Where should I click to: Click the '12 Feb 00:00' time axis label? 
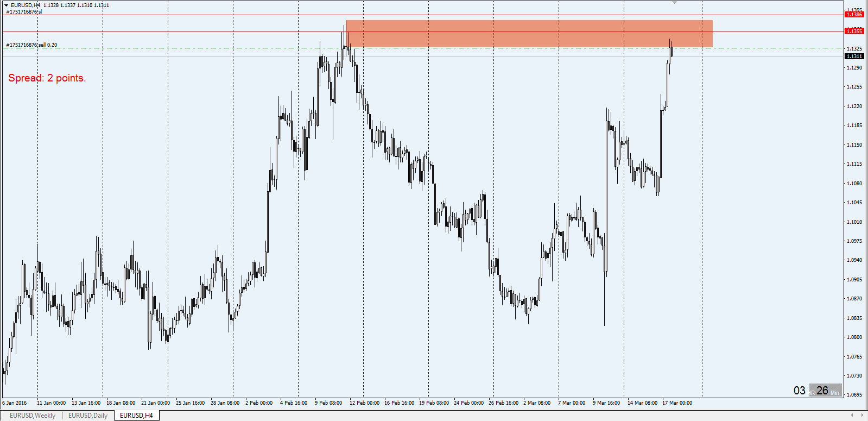(364, 403)
